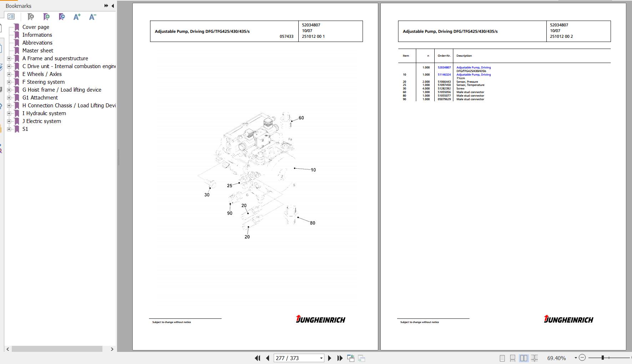The image size is (632, 364).
Task: Go to the first page
Action: click(257, 358)
